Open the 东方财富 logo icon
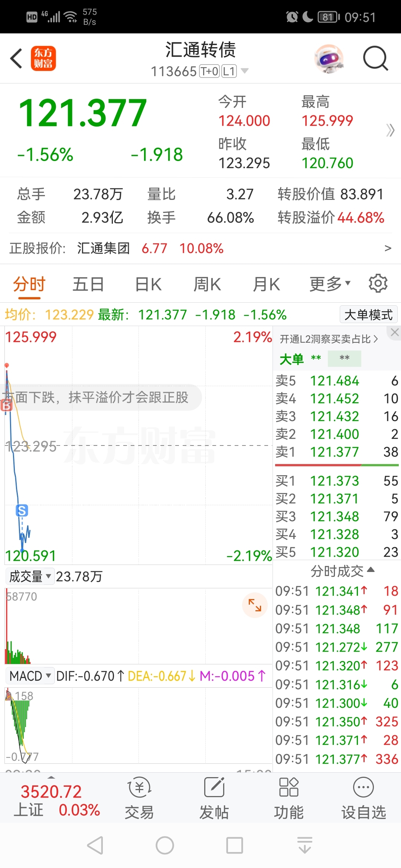 click(x=43, y=58)
